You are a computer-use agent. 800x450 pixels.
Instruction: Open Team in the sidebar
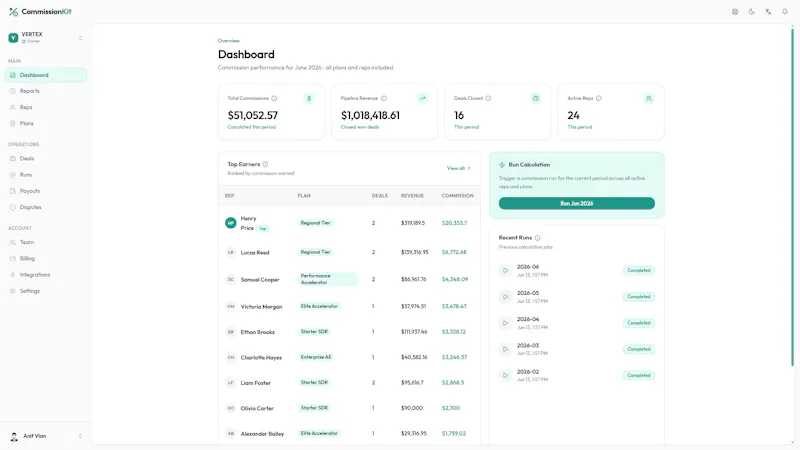(45, 242)
